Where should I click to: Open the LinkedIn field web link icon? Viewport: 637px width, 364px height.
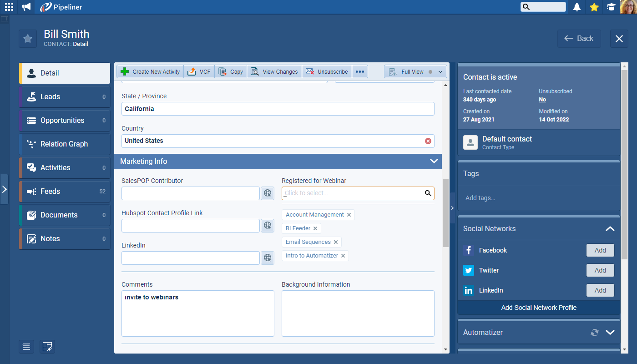(x=268, y=258)
